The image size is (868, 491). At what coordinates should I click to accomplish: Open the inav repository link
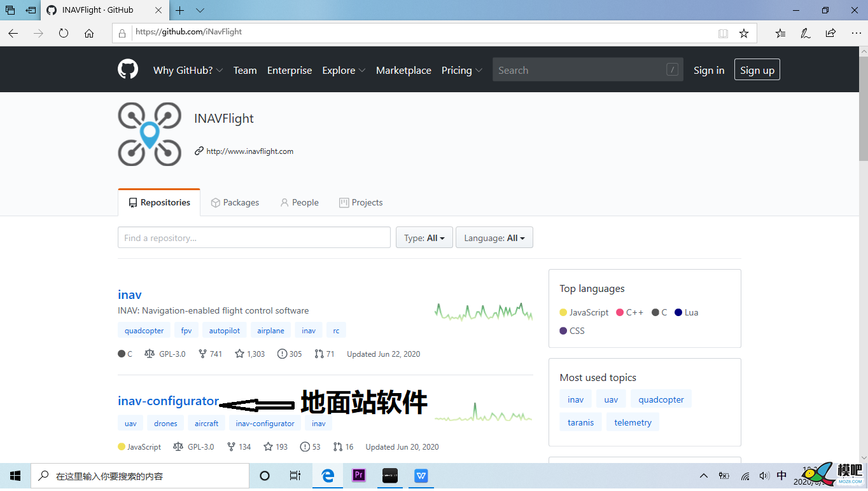pos(130,294)
